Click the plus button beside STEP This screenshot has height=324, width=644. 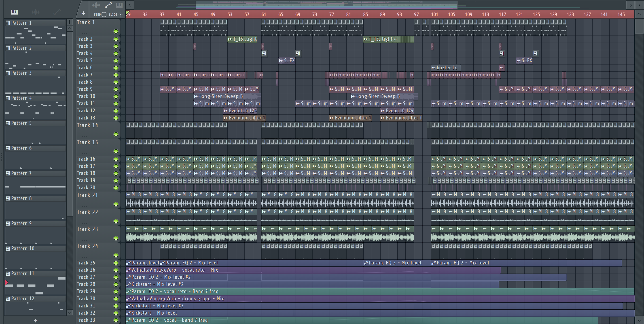pyautogui.click(x=83, y=13)
